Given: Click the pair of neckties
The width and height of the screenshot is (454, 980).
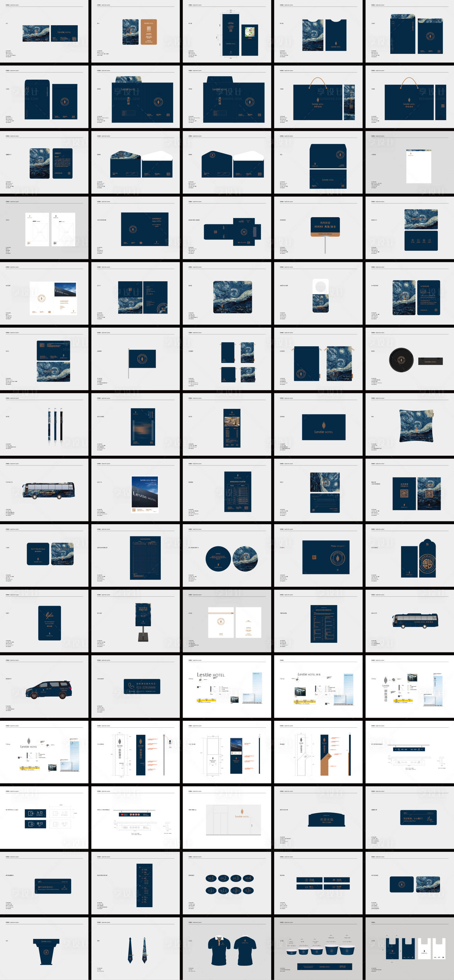Looking at the screenshot, I should (x=137, y=950).
